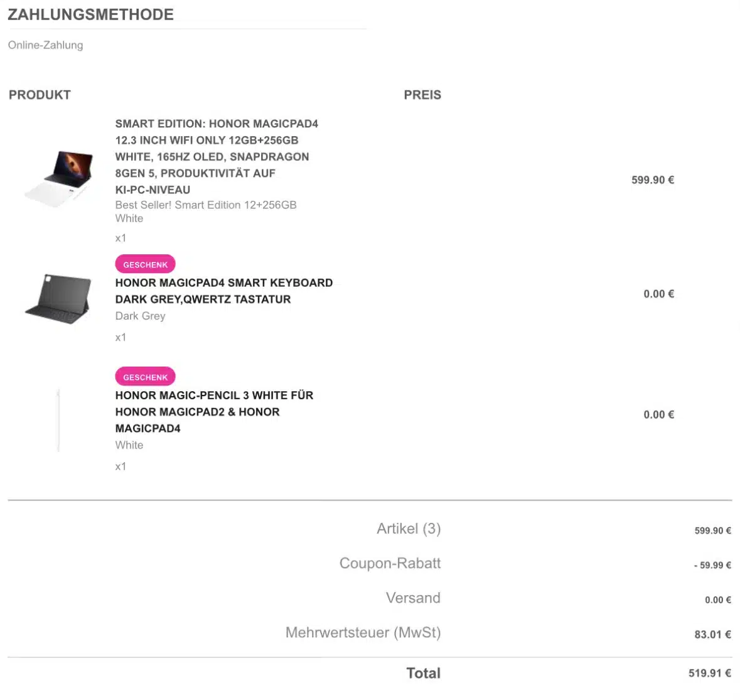Click the Coupon-Rabatt label

(x=390, y=563)
